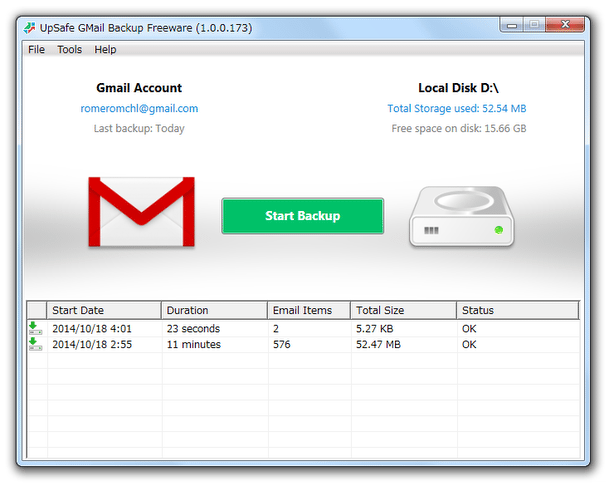The width and height of the screenshot is (609, 486).
Task: Click the '23 seconds' duration cell
Action: (x=193, y=329)
